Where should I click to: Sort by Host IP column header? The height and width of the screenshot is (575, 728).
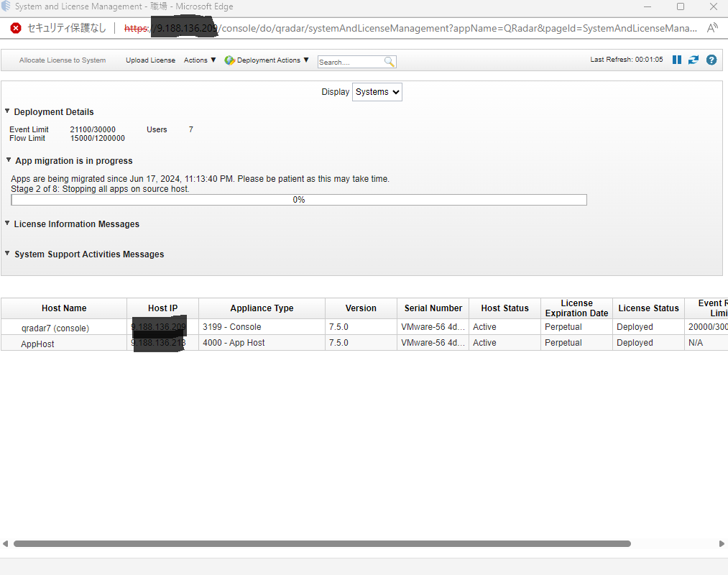pos(163,308)
